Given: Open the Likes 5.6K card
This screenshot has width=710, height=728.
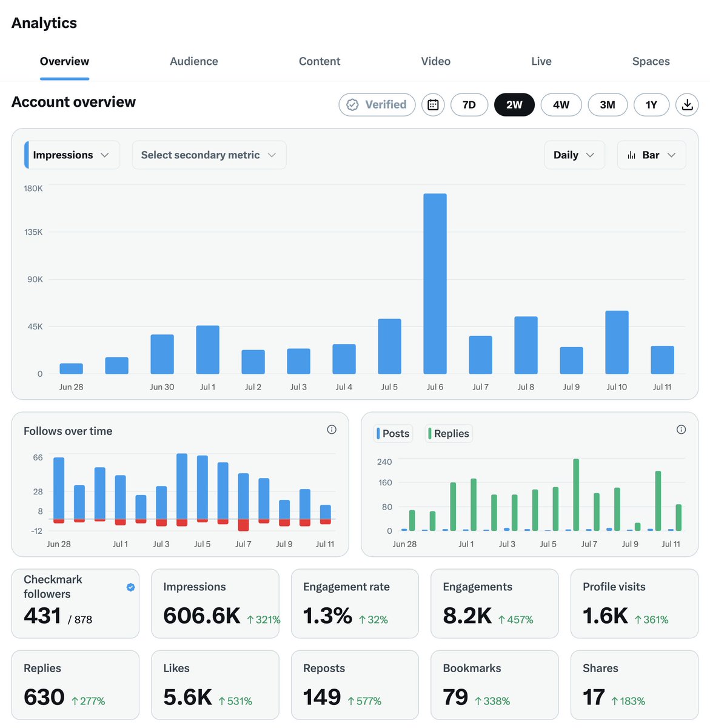Looking at the screenshot, I should (x=215, y=685).
